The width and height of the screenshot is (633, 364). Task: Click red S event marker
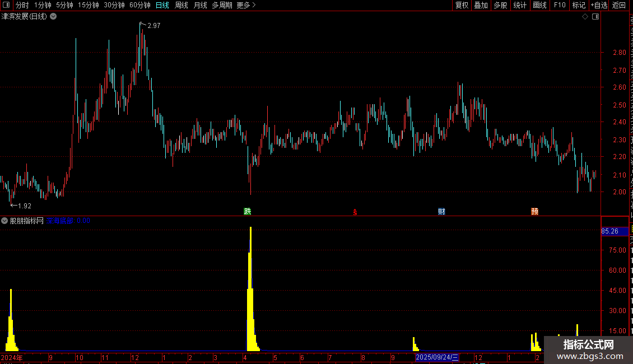coord(355,212)
